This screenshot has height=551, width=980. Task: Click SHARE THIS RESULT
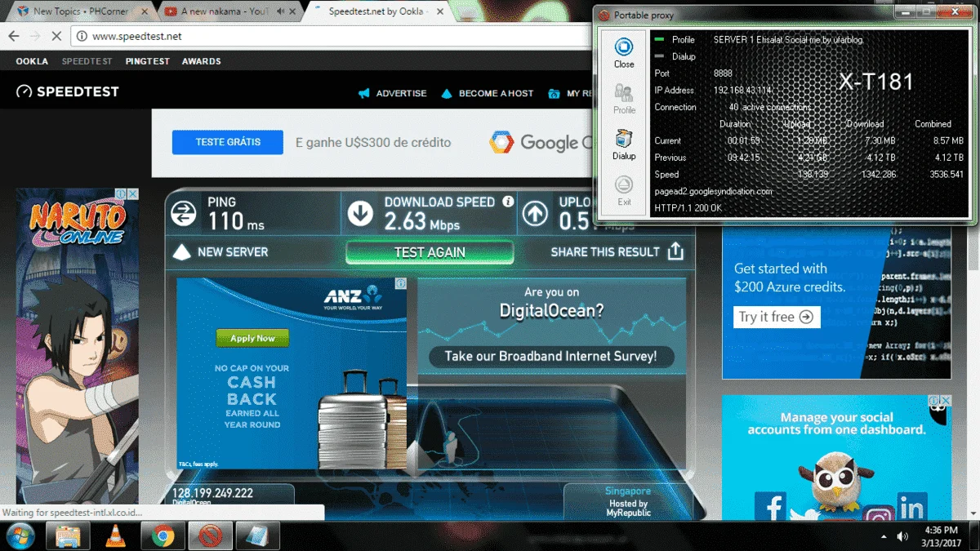tap(605, 252)
